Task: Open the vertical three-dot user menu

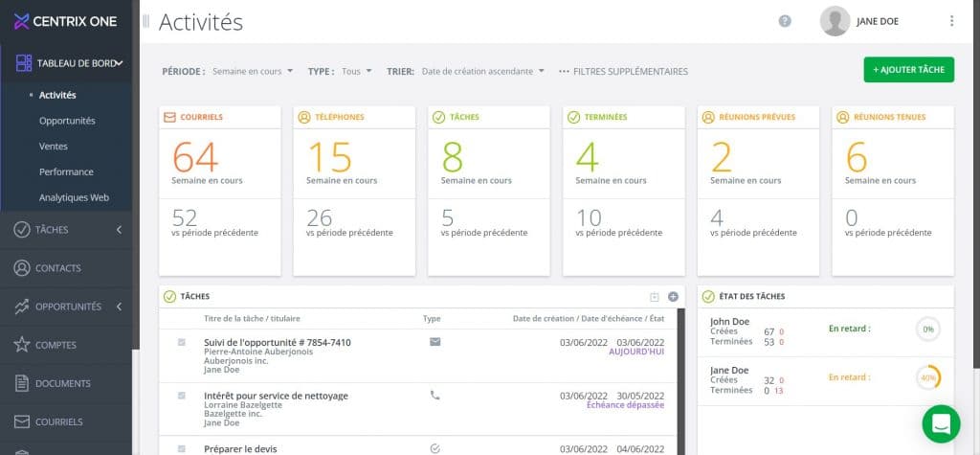Action: [951, 21]
